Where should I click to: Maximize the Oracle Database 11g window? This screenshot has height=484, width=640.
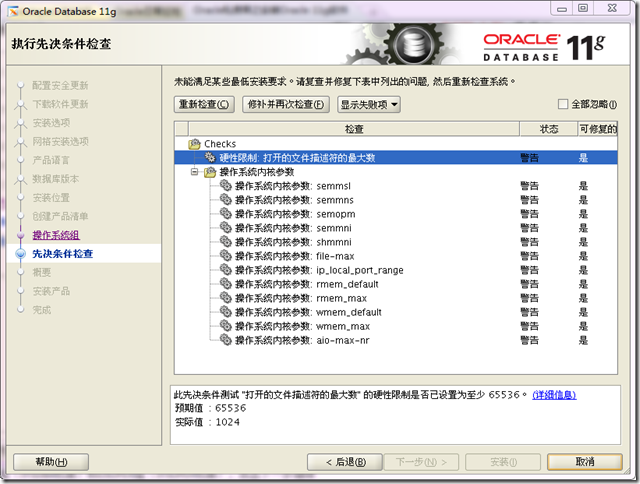tap(583, 8)
